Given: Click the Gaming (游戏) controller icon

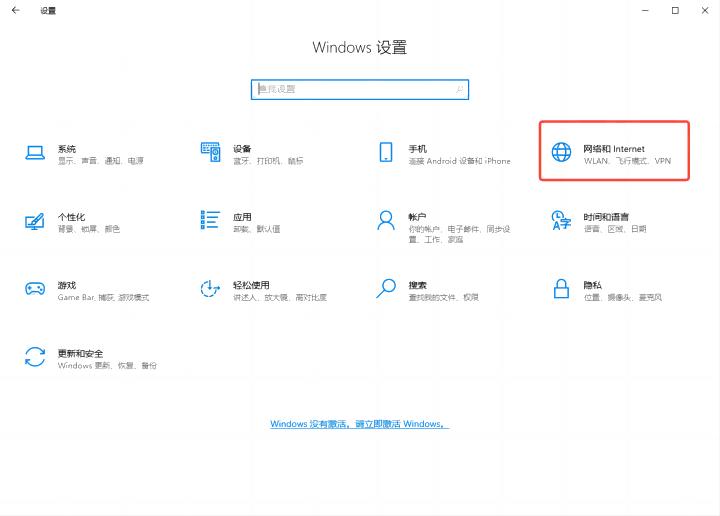Looking at the screenshot, I should tap(35, 289).
